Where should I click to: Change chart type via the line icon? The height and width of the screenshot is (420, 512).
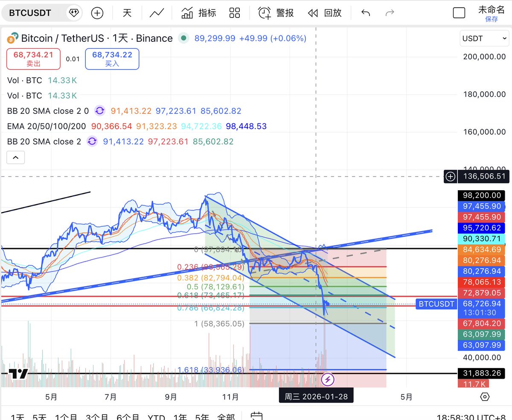click(157, 13)
